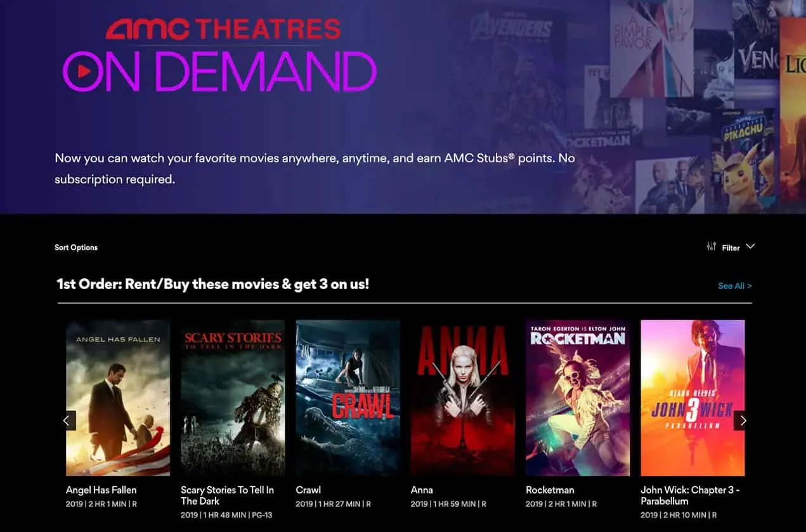806x532 pixels.
Task: Open the Scary Stories To Tell In The Dark poster
Action: 233,398
